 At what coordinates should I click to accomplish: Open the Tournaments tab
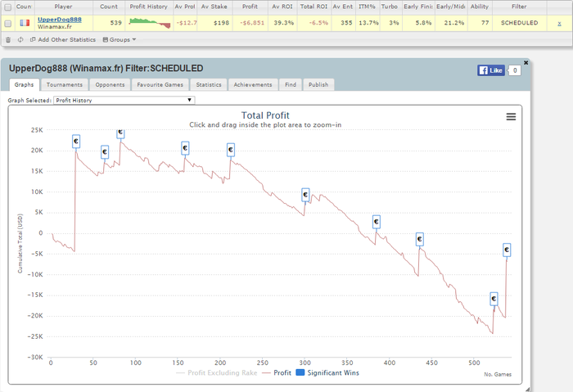point(65,85)
